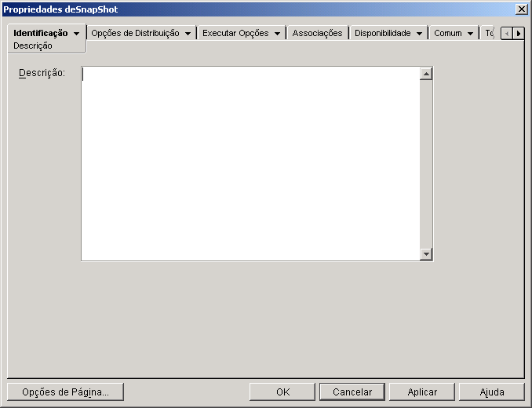Select the Descrição sub-page under Identificação

(33, 46)
